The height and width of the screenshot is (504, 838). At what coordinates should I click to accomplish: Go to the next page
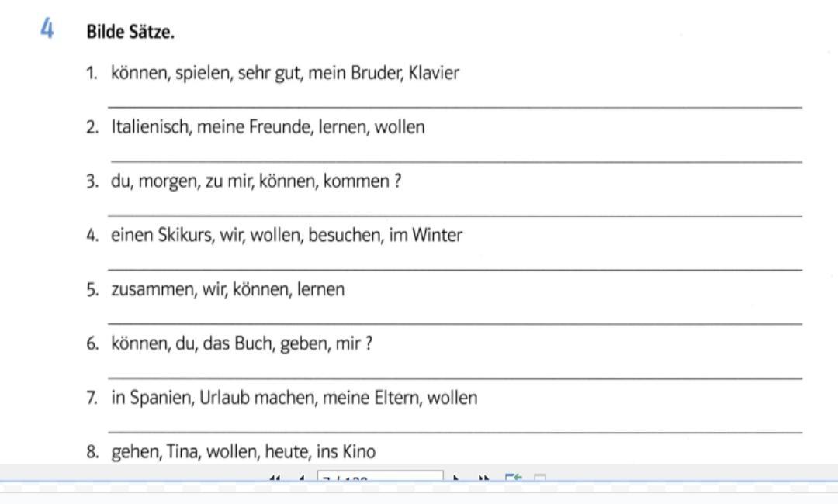[x=457, y=478]
